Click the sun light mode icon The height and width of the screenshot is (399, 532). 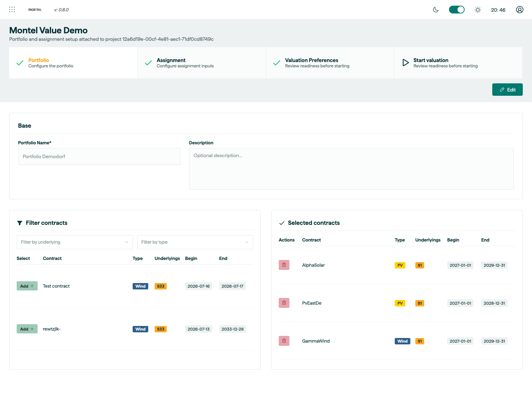478,10
